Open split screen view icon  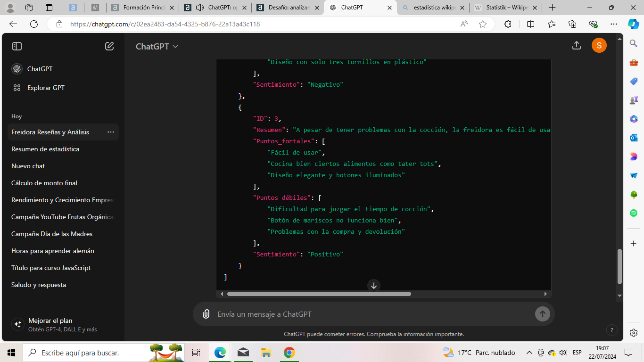(530, 24)
